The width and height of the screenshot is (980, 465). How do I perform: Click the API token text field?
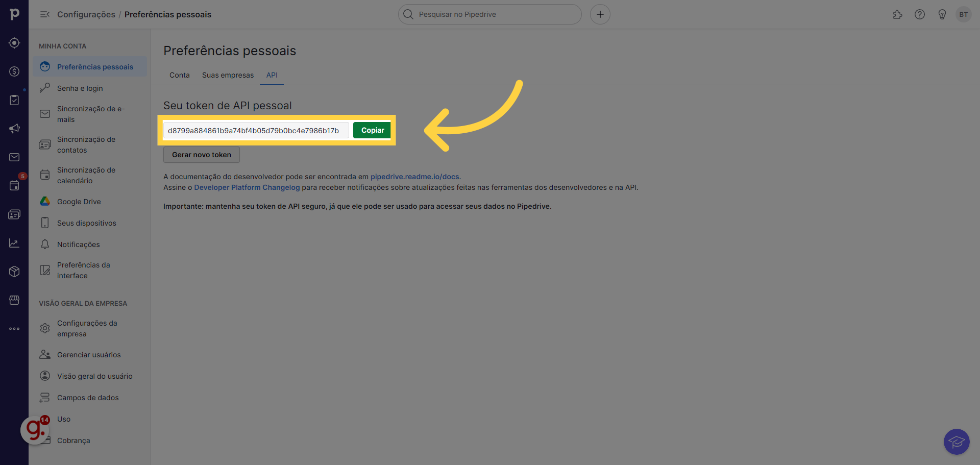(x=256, y=130)
